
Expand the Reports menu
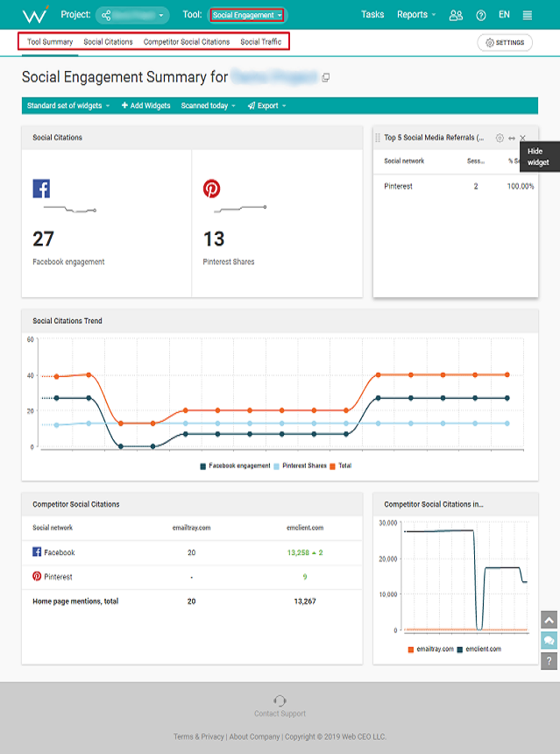pyautogui.click(x=416, y=14)
